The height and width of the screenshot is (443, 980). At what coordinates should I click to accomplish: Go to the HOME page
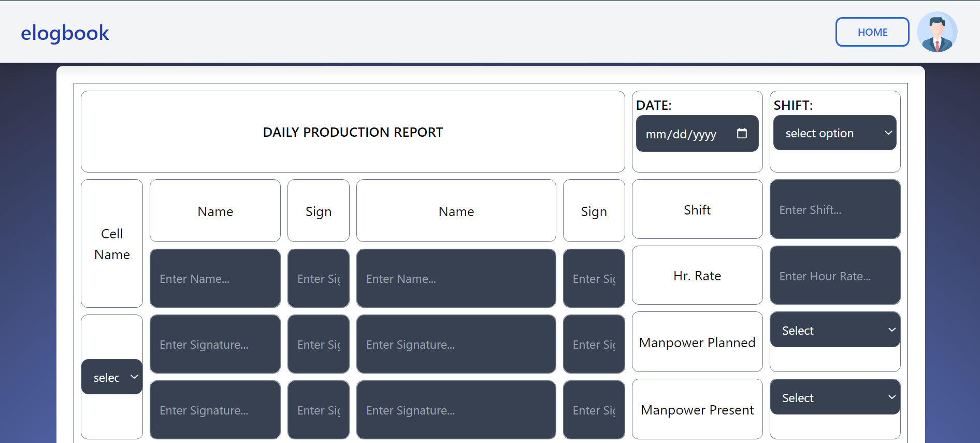[872, 32]
